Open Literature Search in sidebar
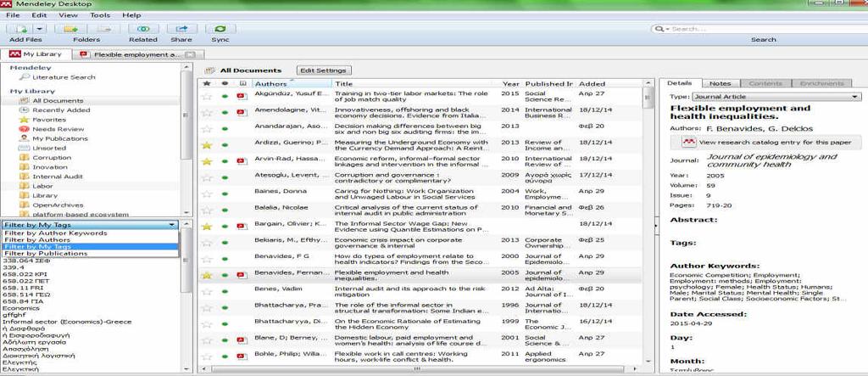This screenshot has width=868, height=376. click(64, 77)
